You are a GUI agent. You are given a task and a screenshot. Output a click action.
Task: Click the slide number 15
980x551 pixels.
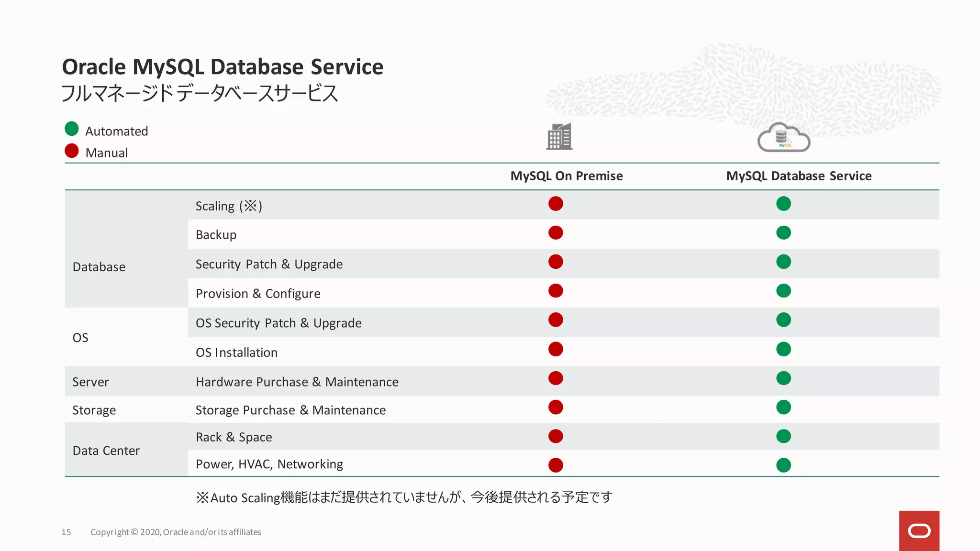(66, 532)
